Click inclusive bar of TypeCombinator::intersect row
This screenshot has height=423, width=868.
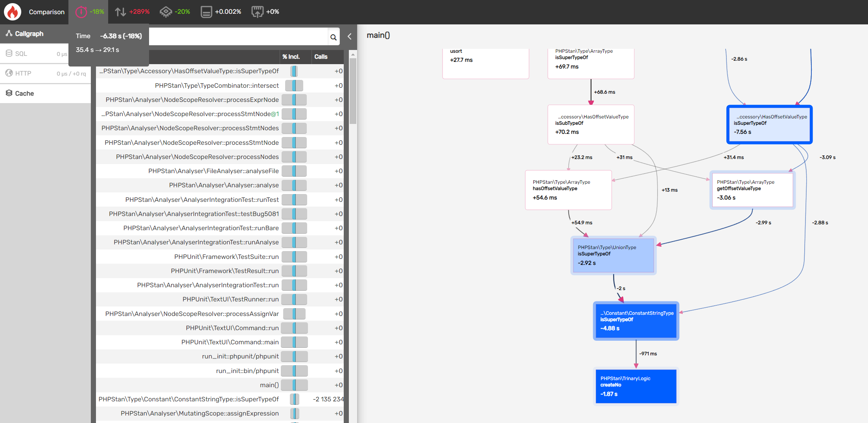click(x=294, y=85)
